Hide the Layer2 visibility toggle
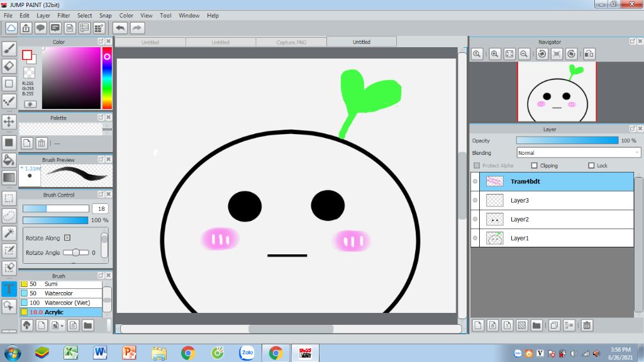The height and width of the screenshot is (362, 644). click(x=475, y=219)
